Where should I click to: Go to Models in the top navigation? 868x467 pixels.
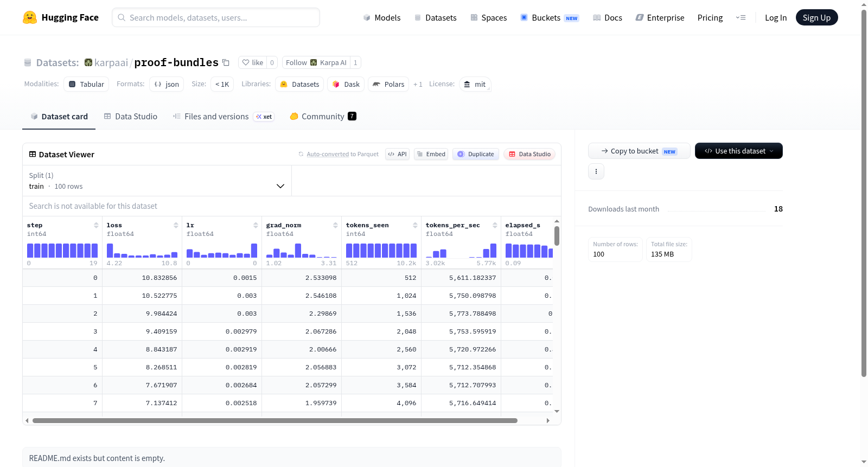(x=382, y=17)
